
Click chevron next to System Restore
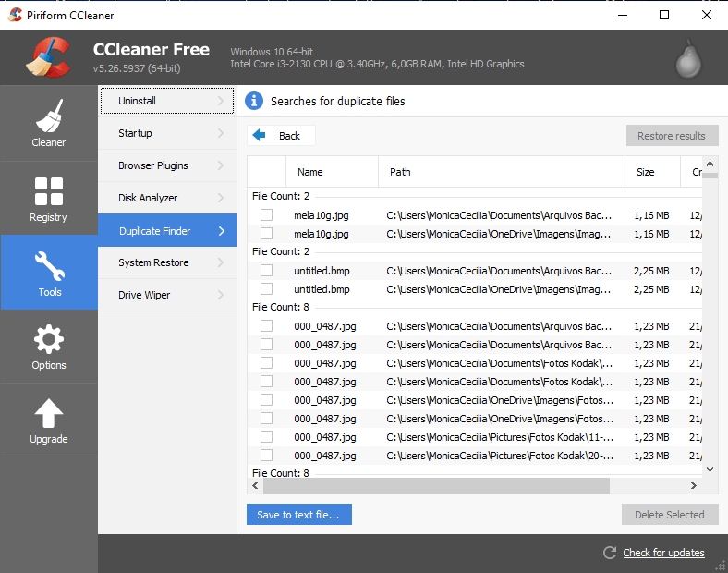click(221, 262)
